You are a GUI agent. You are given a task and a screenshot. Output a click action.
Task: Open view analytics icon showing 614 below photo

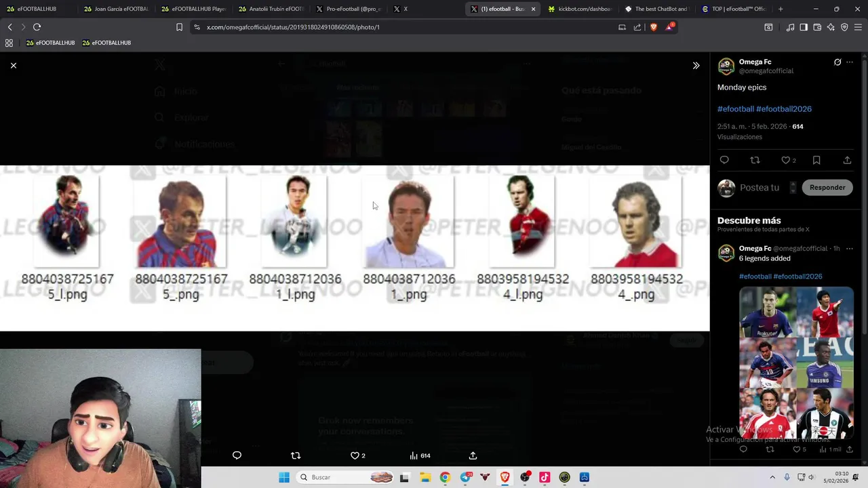420,455
